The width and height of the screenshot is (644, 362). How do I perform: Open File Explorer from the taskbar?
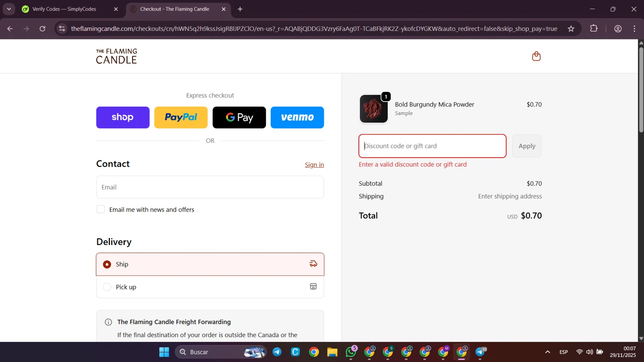click(x=332, y=352)
